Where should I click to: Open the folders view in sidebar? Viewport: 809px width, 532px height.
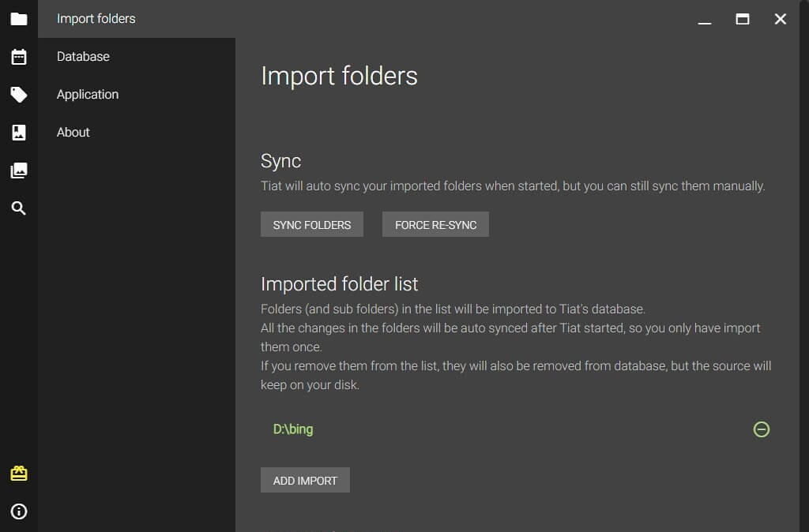19,19
